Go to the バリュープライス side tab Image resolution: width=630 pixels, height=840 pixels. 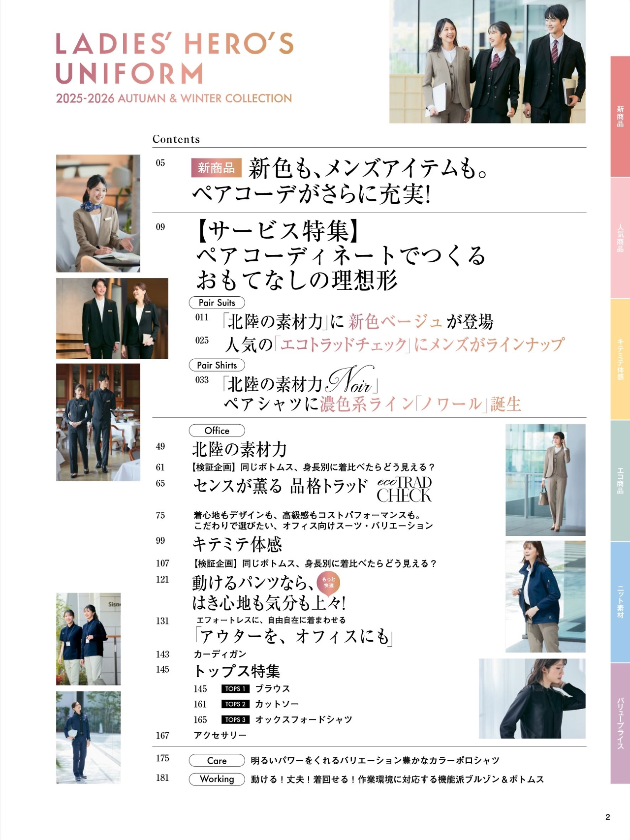coord(620,723)
